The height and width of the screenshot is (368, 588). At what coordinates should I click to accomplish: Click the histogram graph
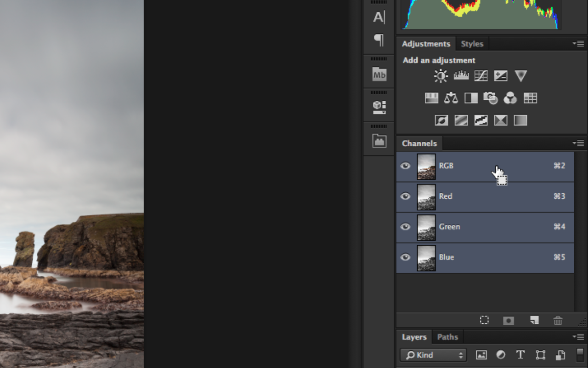coord(481,14)
